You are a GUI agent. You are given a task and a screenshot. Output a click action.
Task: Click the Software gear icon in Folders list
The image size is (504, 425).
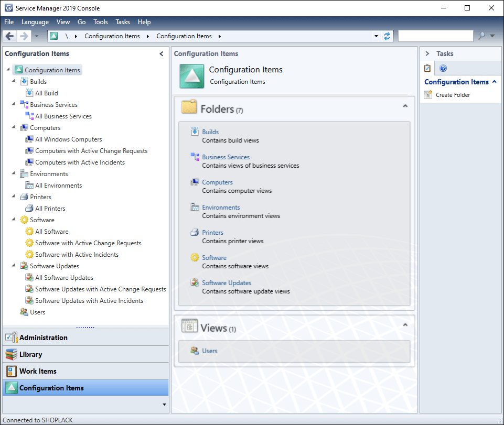[195, 257]
